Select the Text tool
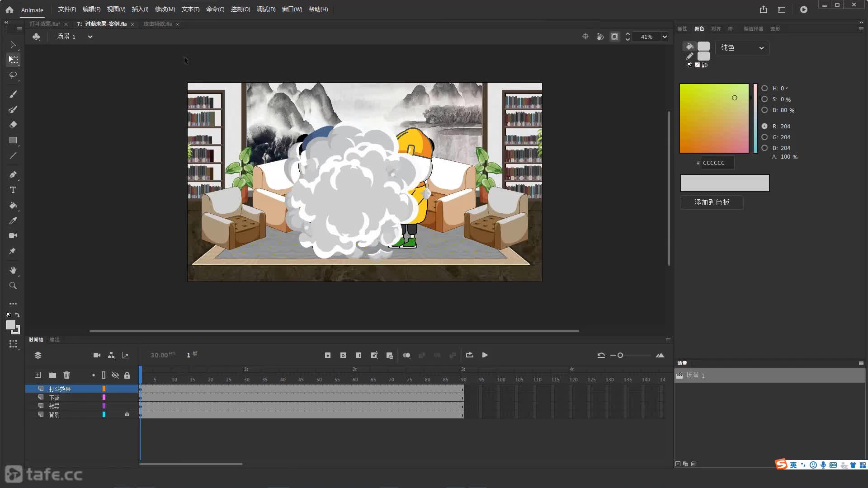The image size is (868, 488). click(x=13, y=190)
